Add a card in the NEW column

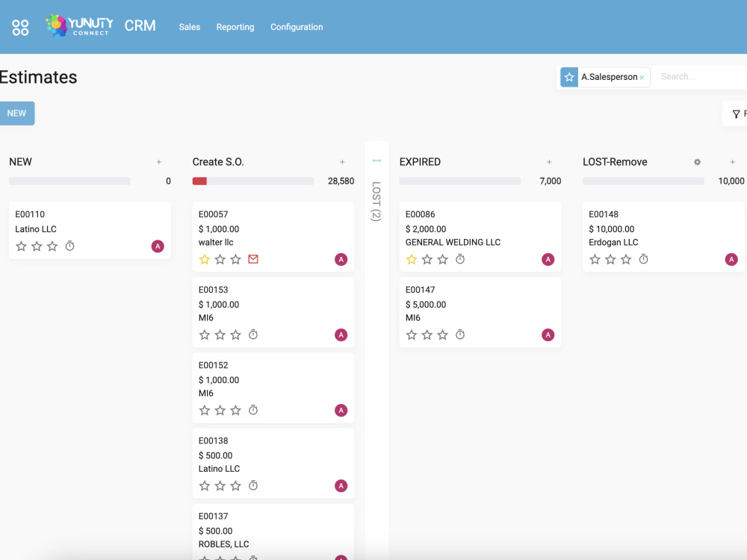tap(159, 162)
